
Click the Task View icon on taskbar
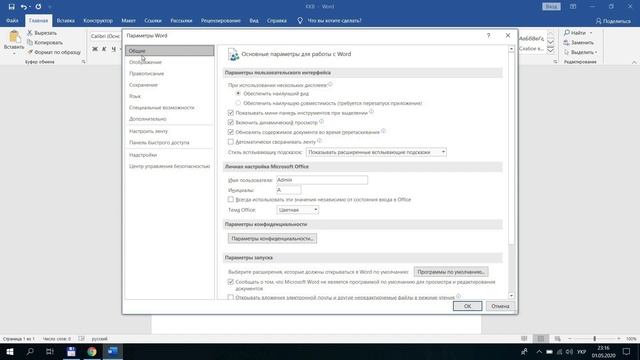[x=50, y=351]
